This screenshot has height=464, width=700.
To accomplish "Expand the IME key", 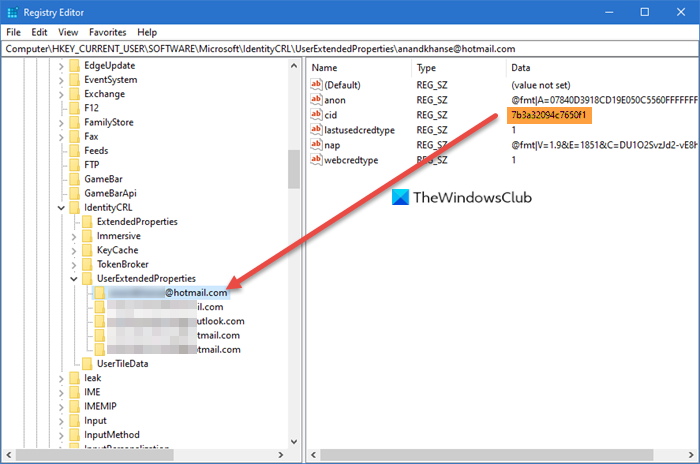I will [x=61, y=393].
